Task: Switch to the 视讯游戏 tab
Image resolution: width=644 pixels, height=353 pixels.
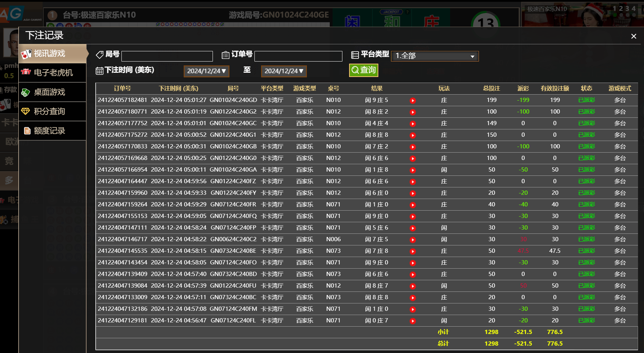Action: (x=53, y=53)
